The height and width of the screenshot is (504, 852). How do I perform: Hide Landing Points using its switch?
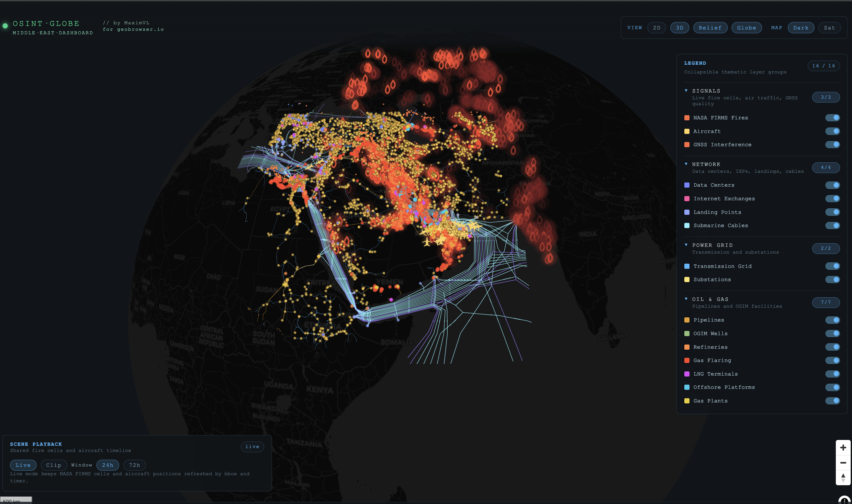pos(832,212)
